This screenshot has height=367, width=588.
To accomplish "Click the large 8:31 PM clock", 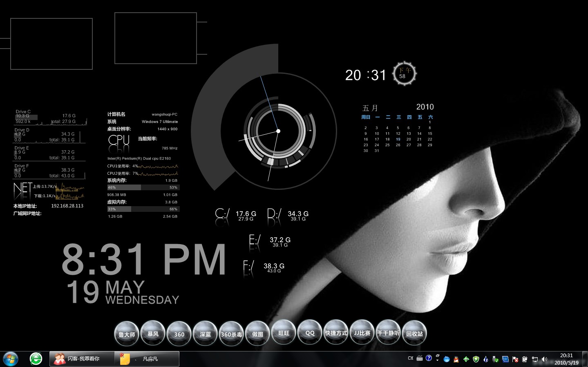I will pyautogui.click(x=144, y=260).
